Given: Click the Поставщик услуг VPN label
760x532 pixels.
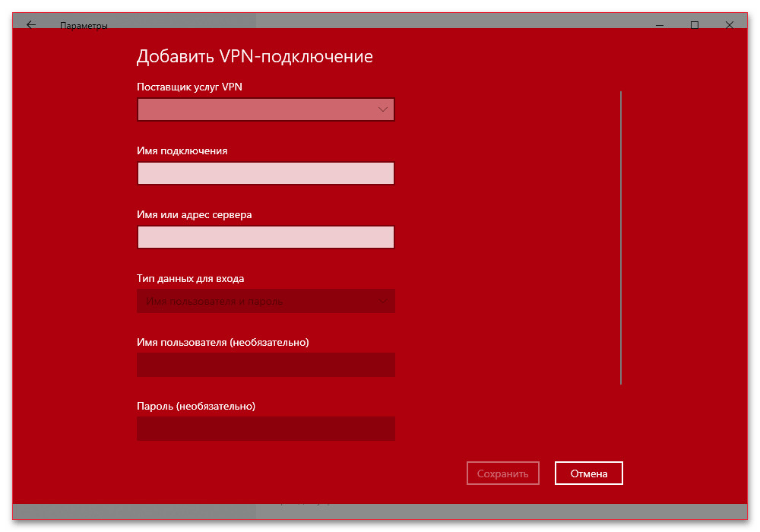Looking at the screenshot, I should click(x=189, y=87).
